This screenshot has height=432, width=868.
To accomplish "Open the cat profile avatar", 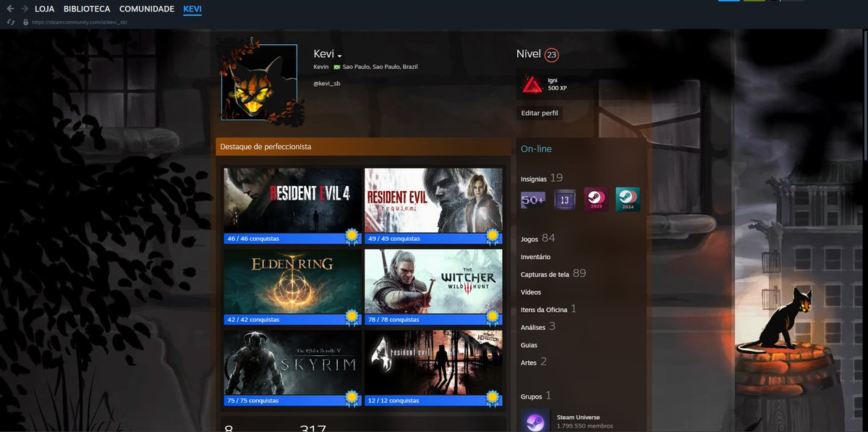I will coord(259,82).
